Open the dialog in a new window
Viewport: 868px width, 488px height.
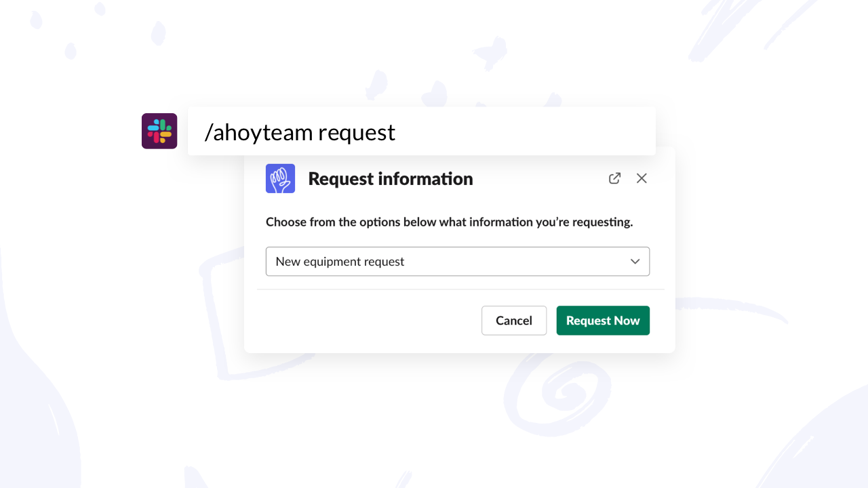pos(614,178)
